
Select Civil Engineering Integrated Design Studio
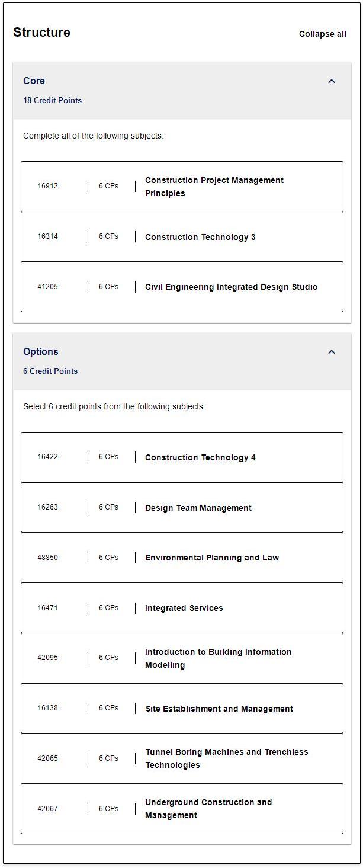[x=231, y=287]
